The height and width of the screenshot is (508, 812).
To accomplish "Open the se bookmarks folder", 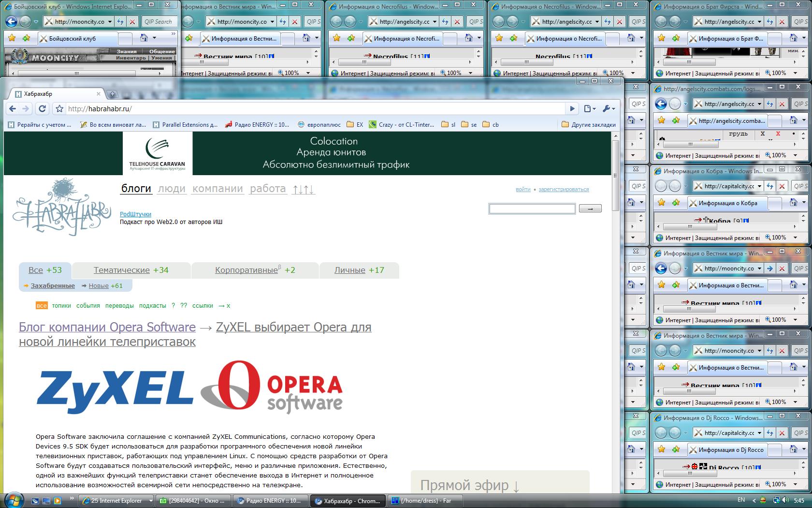I will [469, 125].
